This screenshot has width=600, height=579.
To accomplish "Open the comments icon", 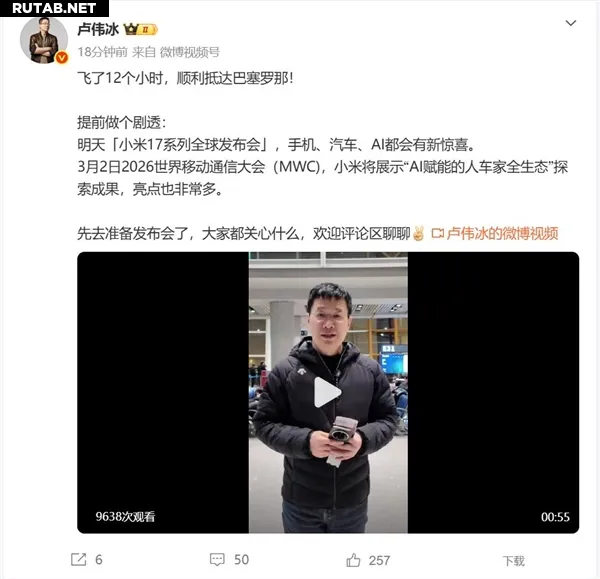I will [x=217, y=559].
